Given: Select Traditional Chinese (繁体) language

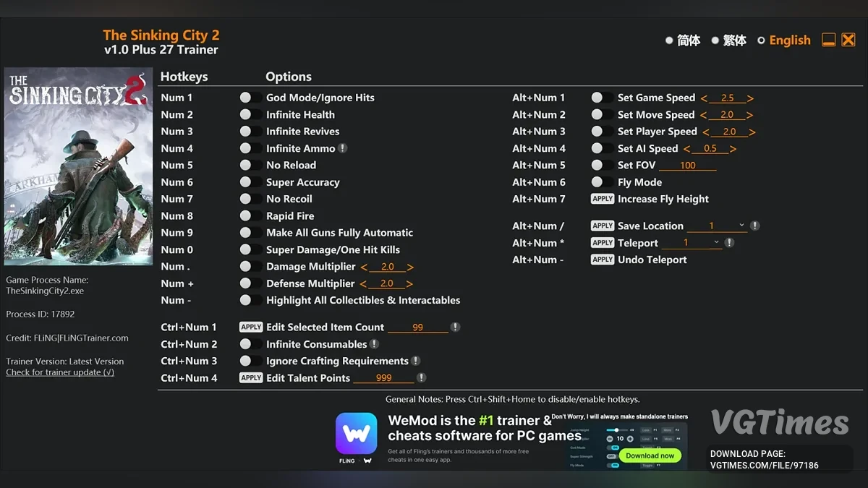Looking at the screenshot, I should pos(728,40).
